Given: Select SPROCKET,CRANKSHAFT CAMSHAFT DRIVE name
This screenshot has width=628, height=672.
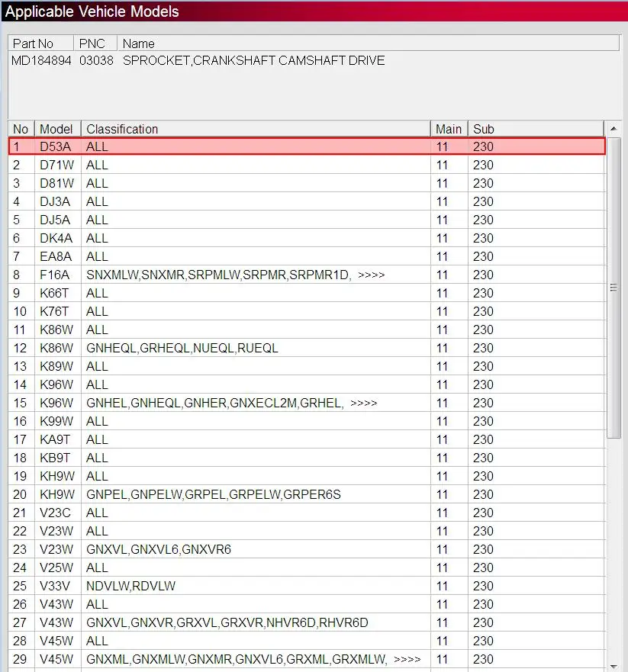Looking at the screenshot, I should (x=254, y=60).
